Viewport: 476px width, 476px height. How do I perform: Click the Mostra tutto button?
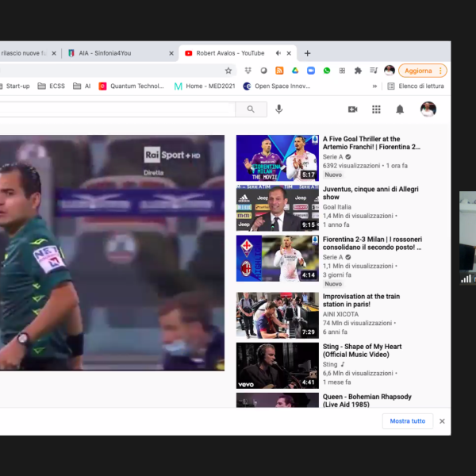pyautogui.click(x=407, y=421)
